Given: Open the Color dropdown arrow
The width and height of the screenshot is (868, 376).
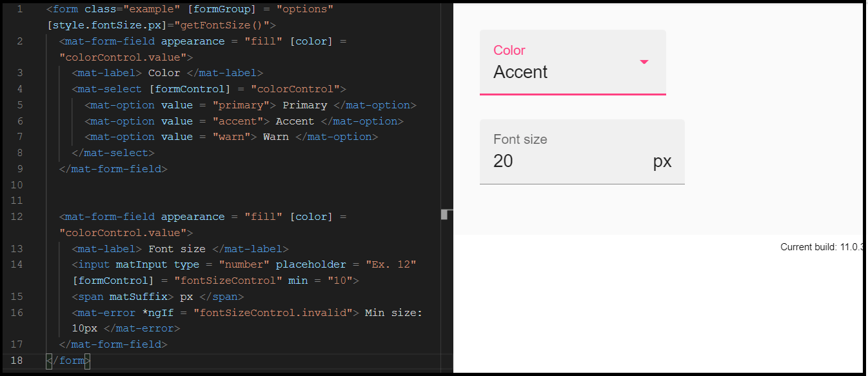Looking at the screenshot, I should pos(644,62).
